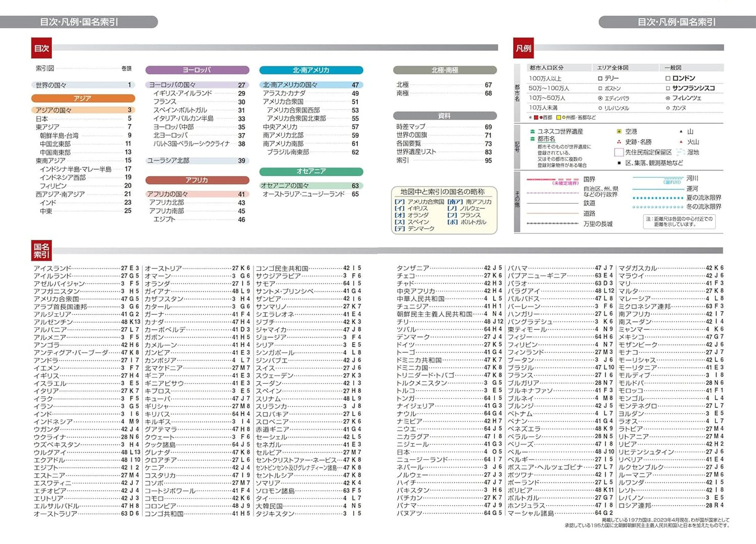756x544 pixels.
Task: Click the black mountain (山) triangle icon
Action: tap(681, 131)
